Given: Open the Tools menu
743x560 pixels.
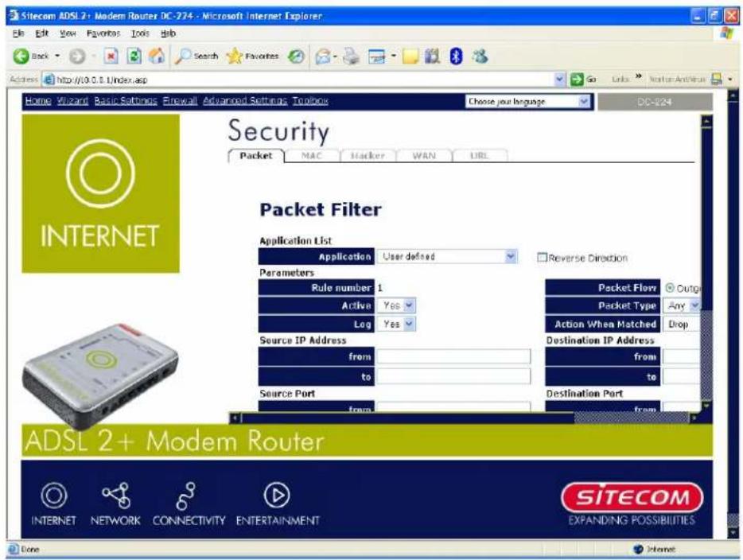Looking at the screenshot, I should coord(140,33).
